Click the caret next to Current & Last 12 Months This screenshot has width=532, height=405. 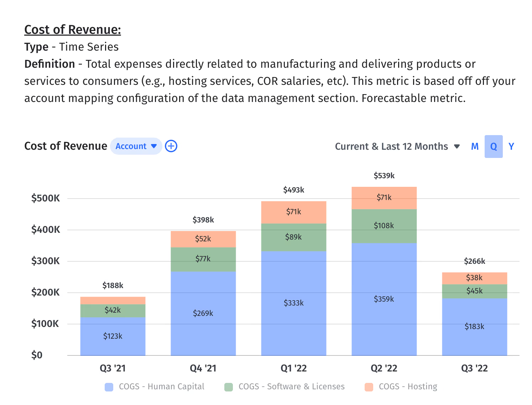tap(457, 146)
